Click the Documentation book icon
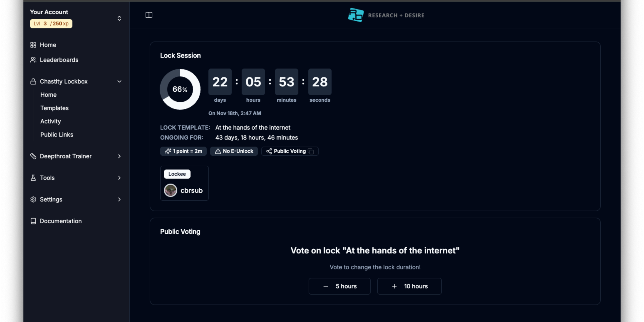 pyautogui.click(x=33, y=221)
